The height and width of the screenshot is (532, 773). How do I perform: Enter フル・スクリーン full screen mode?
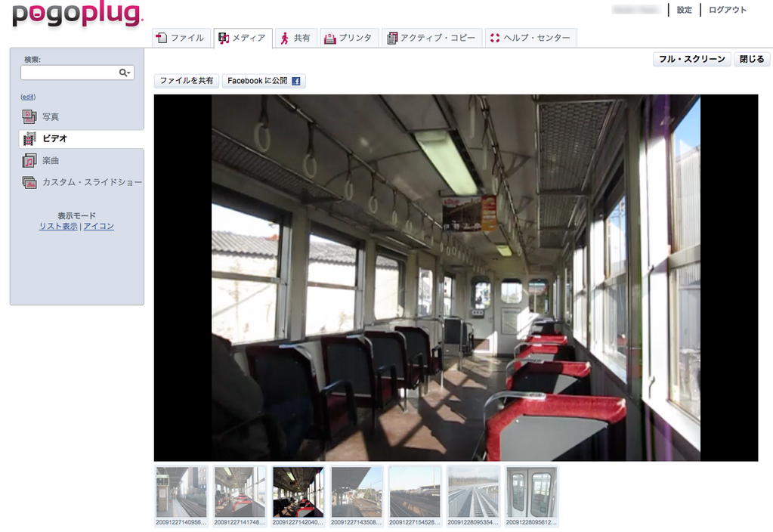pos(691,59)
